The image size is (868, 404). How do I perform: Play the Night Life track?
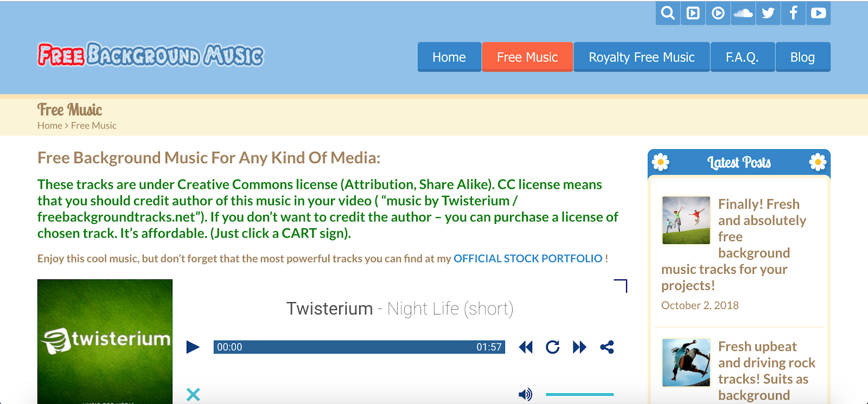pos(193,347)
